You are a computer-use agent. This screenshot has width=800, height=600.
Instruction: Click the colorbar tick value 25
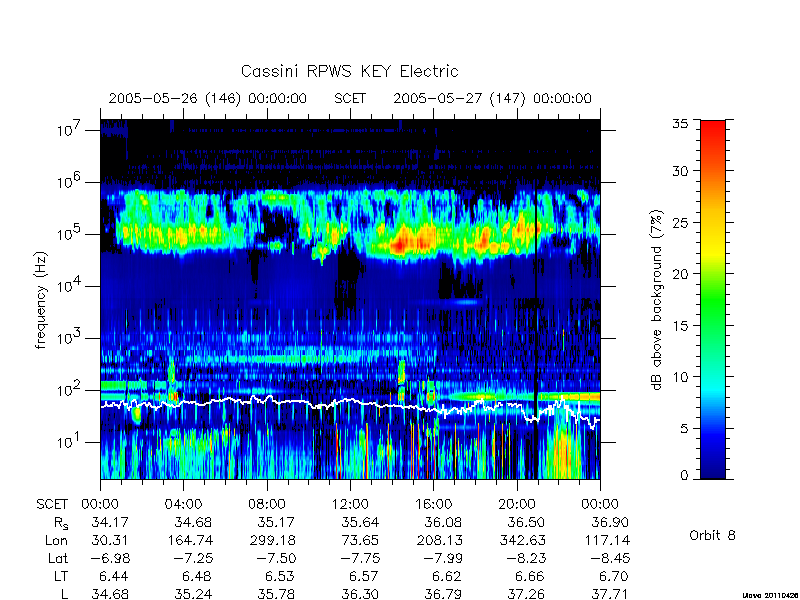681,222
